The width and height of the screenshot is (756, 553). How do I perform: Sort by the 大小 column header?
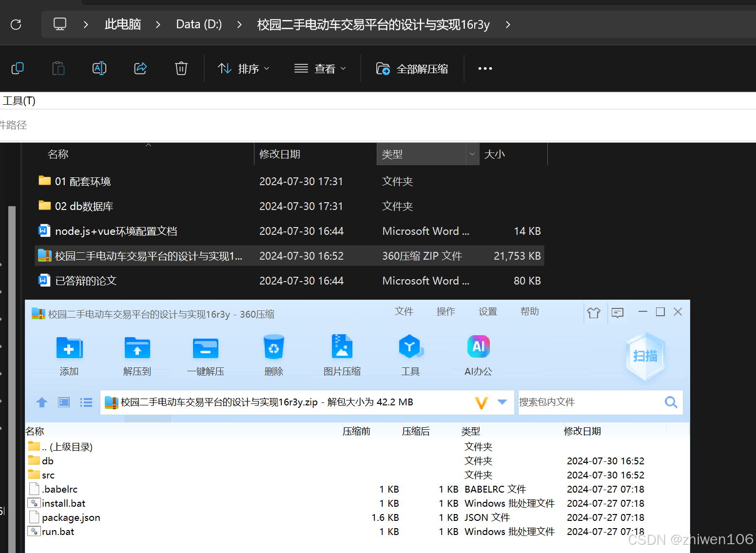pyautogui.click(x=494, y=154)
